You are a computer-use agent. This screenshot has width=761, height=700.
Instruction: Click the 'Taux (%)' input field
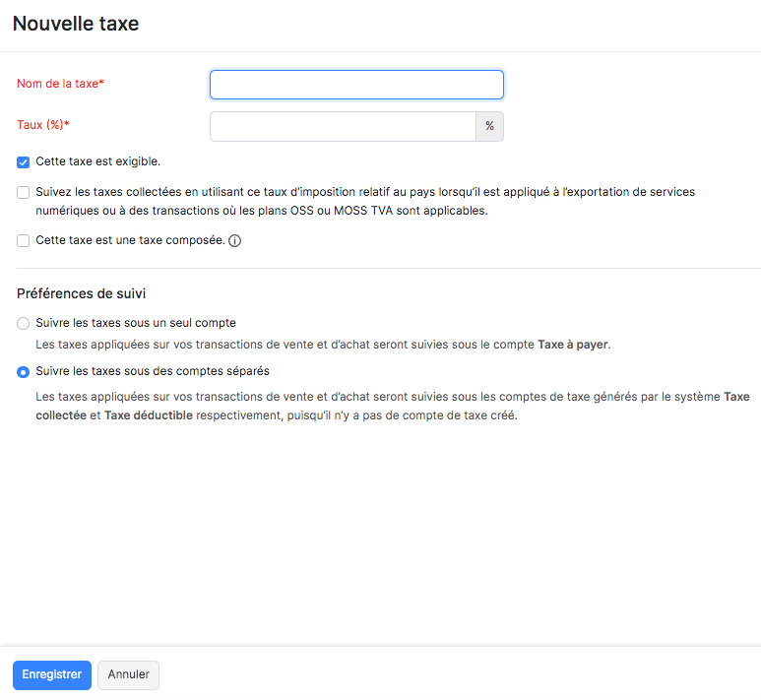point(344,126)
